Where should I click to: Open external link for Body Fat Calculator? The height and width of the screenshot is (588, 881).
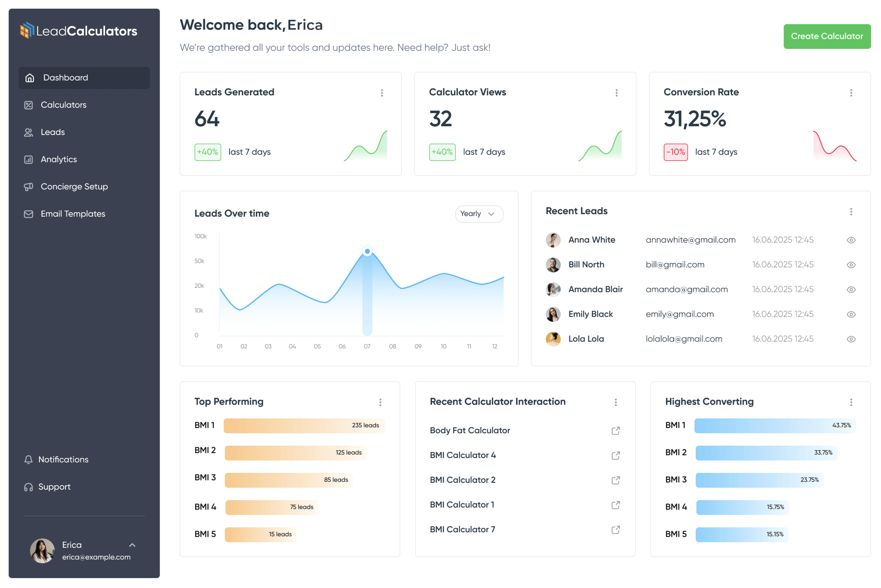click(x=615, y=431)
